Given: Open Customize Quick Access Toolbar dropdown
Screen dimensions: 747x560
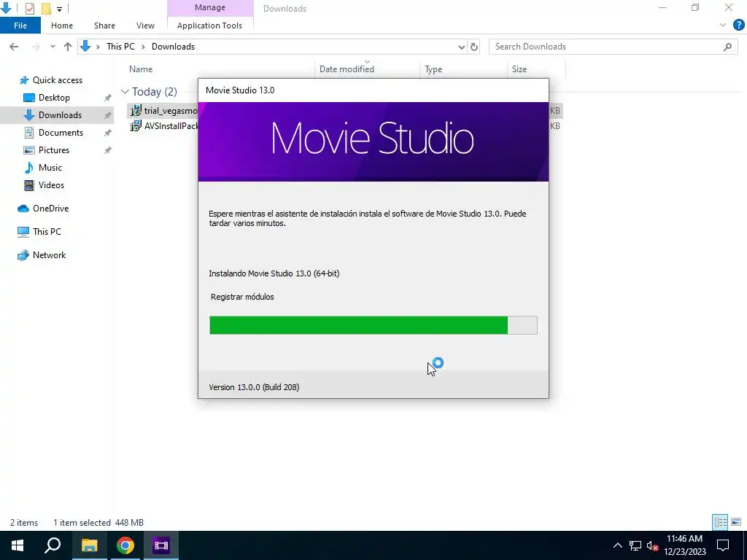Looking at the screenshot, I should [59, 9].
